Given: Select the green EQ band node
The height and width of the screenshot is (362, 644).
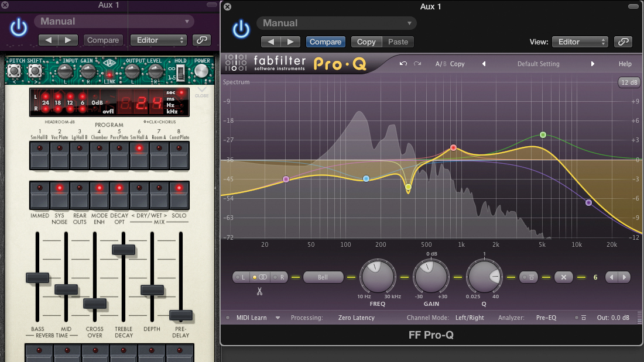Looking at the screenshot, I should (x=543, y=135).
